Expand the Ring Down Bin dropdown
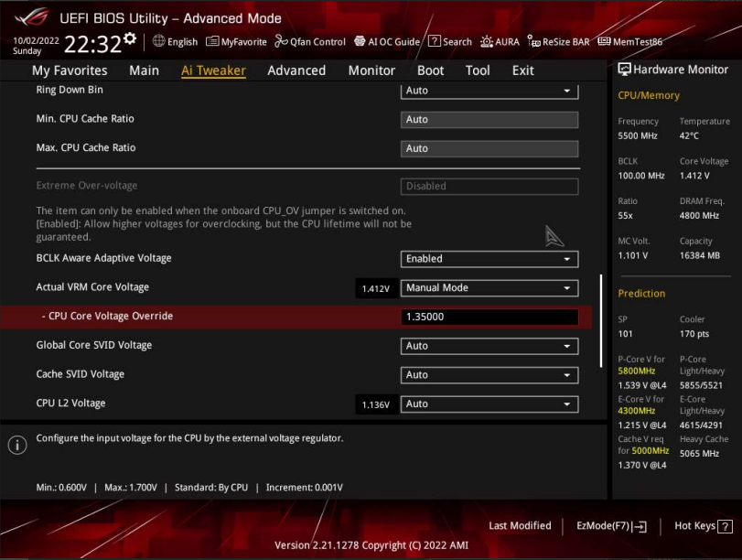 click(x=489, y=91)
